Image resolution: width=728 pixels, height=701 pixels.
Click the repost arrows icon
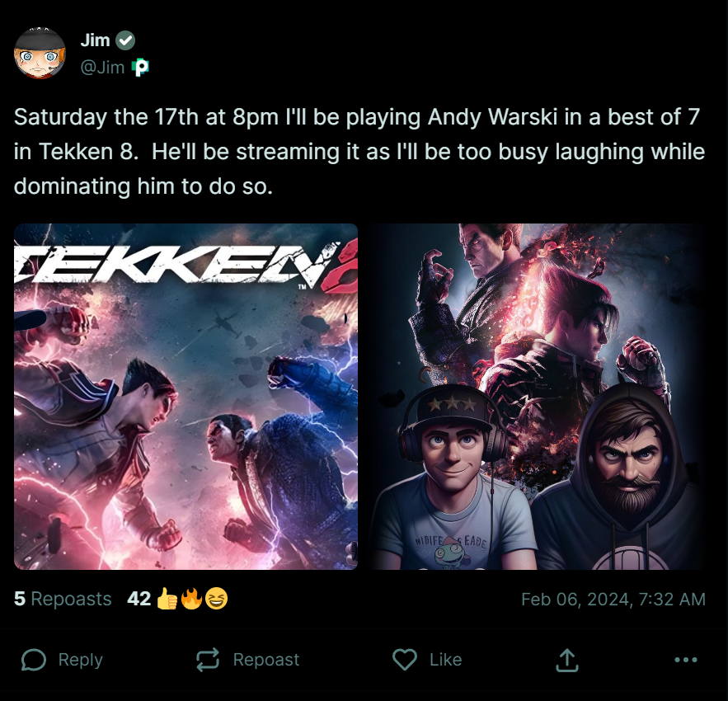coord(208,660)
